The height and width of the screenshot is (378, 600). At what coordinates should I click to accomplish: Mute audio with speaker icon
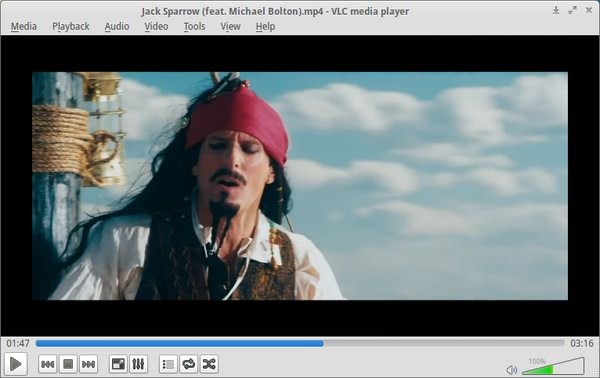[511, 370]
